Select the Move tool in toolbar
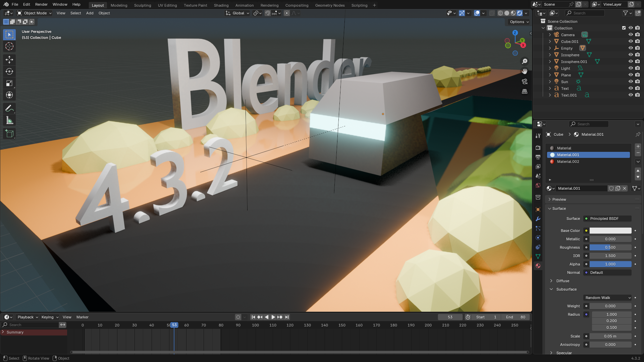 click(9, 60)
